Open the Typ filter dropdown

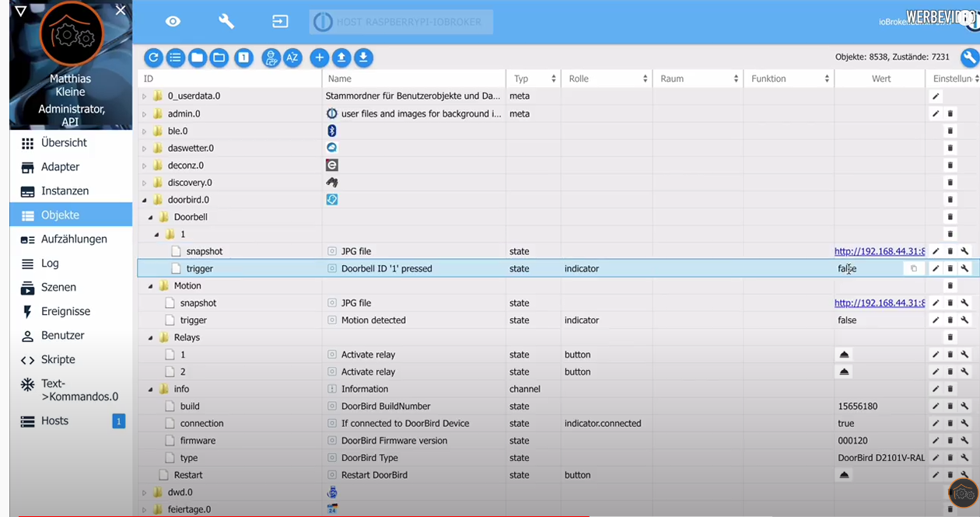click(x=534, y=79)
